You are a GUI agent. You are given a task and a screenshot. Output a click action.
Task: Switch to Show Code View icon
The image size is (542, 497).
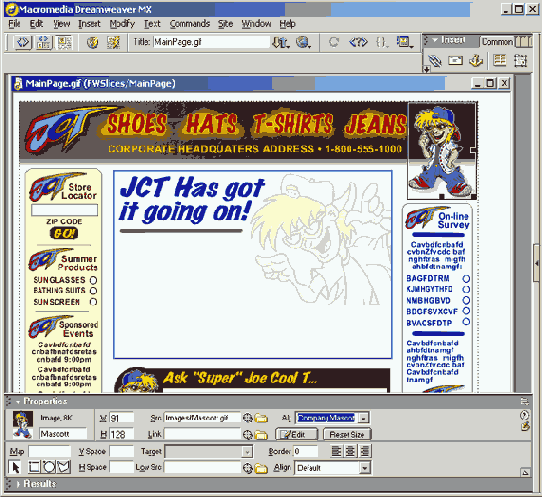coord(23,43)
